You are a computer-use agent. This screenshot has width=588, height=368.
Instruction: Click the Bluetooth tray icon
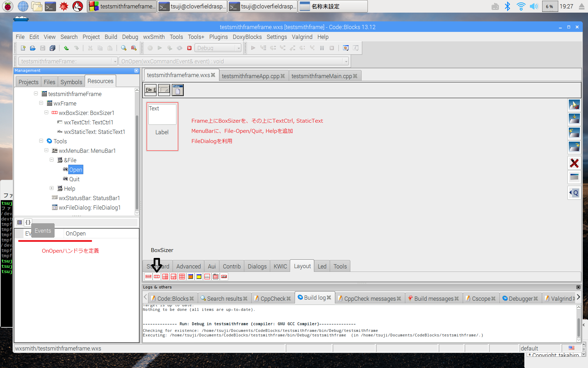point(507,6)
